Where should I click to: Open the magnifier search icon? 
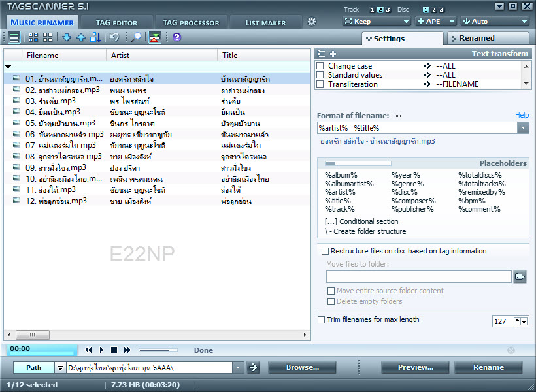(136, 37)
